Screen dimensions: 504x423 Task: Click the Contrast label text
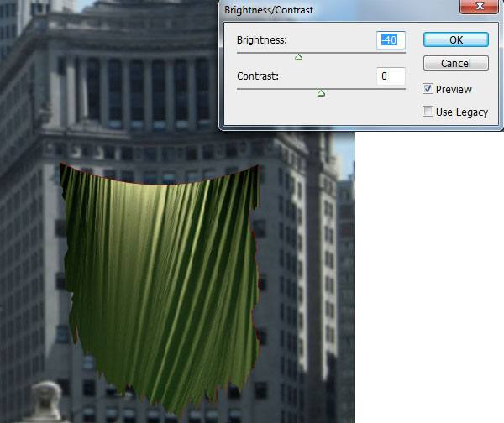(258, 76)
